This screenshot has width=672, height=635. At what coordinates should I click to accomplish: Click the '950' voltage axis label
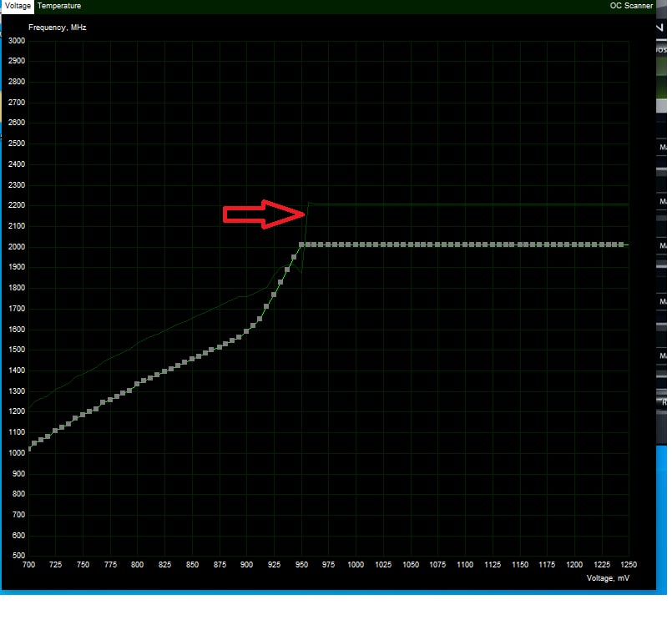point(301,564)
